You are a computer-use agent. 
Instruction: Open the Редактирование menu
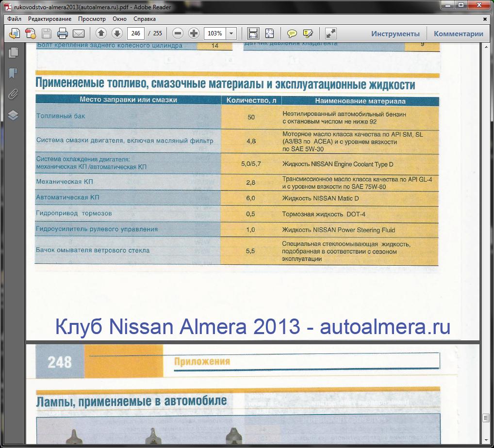(50, 19)
